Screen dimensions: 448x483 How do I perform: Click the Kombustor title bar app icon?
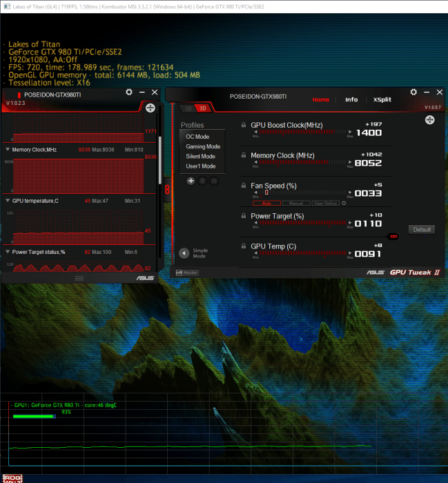(x=7, y=6)
